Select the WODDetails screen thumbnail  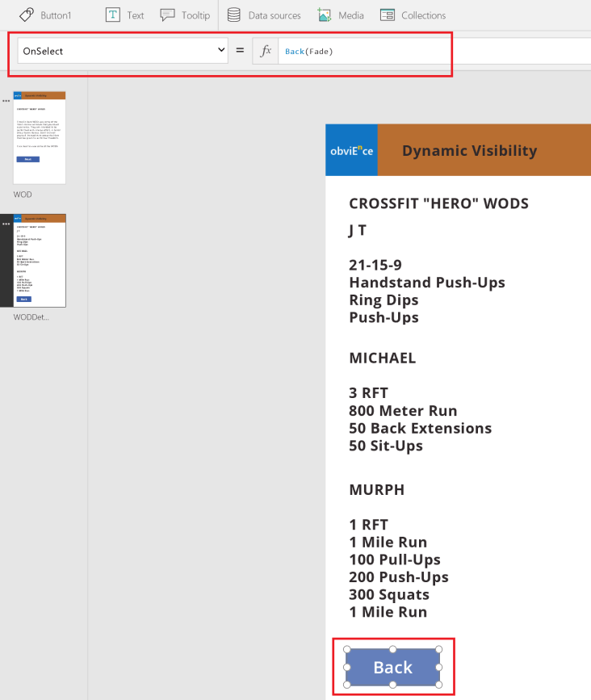coord(40,260)
